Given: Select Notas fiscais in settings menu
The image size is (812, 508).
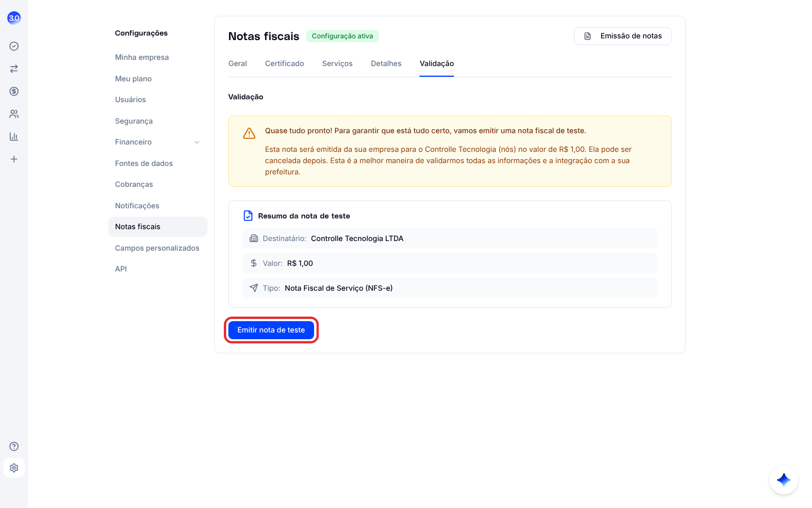Looking at the screenshot, I should (158, 227).
